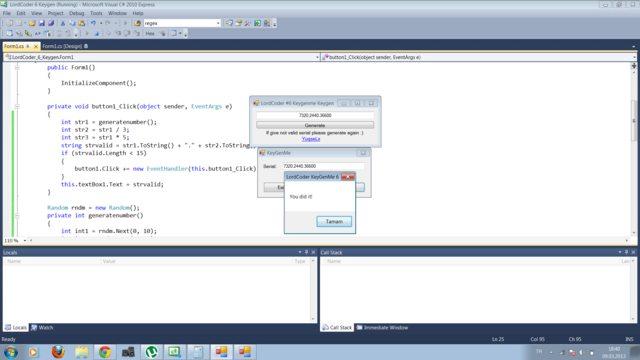Click the Open File folder icon
The width and height of the screenshot is (640, 360).
pos(32,23)
